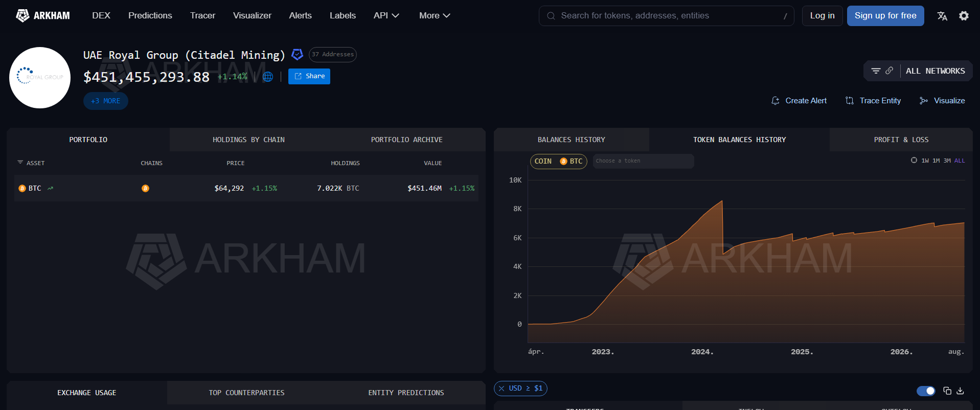Open the Choose a token field
The width and height of the screenshot is (980, 410).
(x=643, y=161)
